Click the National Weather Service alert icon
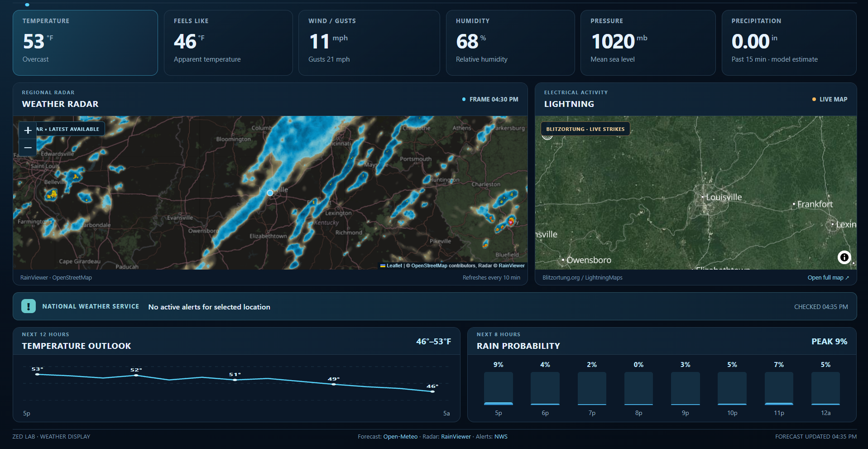Screen dimensions: 868x449 coord(29,306)
